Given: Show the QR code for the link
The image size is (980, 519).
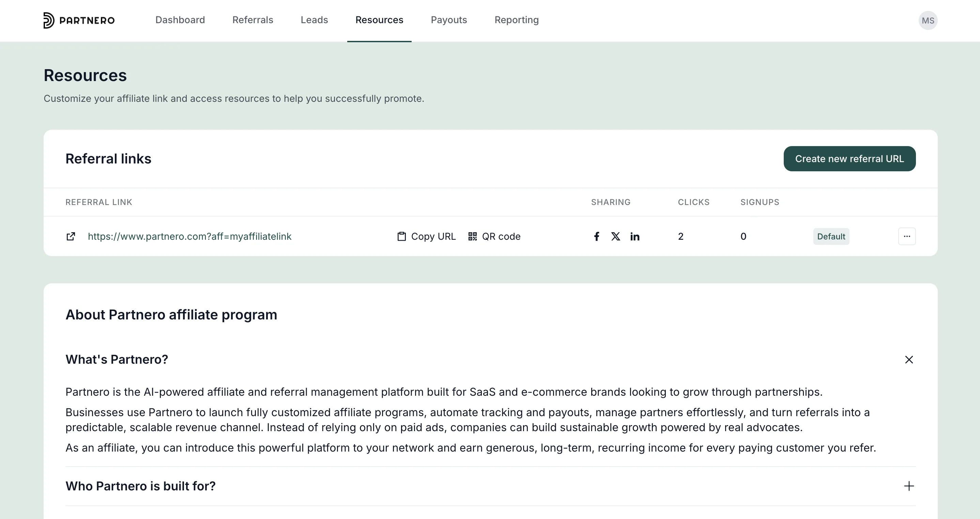Looking at the screenshot, I should tap(494, 236).
